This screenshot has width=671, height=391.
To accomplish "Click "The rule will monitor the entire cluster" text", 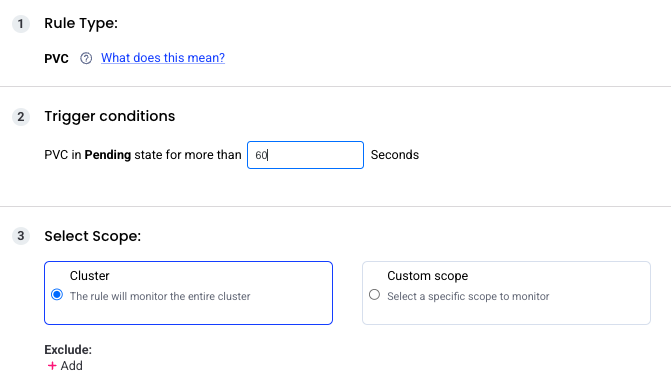I will (x=160, y=296).
